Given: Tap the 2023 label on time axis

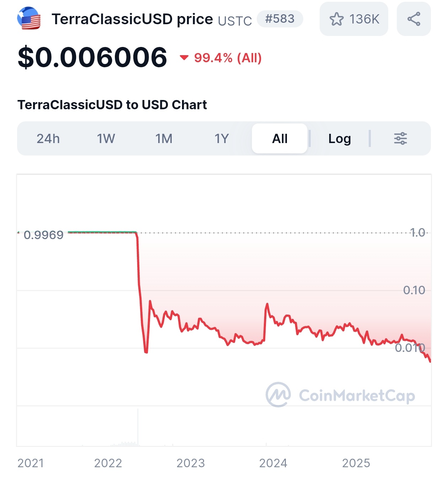Looking at the screenshot, I should click(191, 463).
